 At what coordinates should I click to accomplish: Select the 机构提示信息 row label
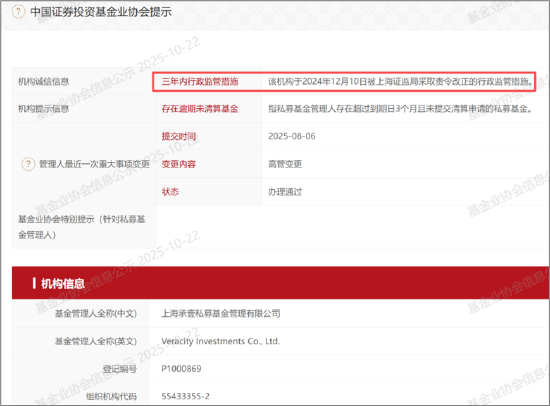pos(44,109)
